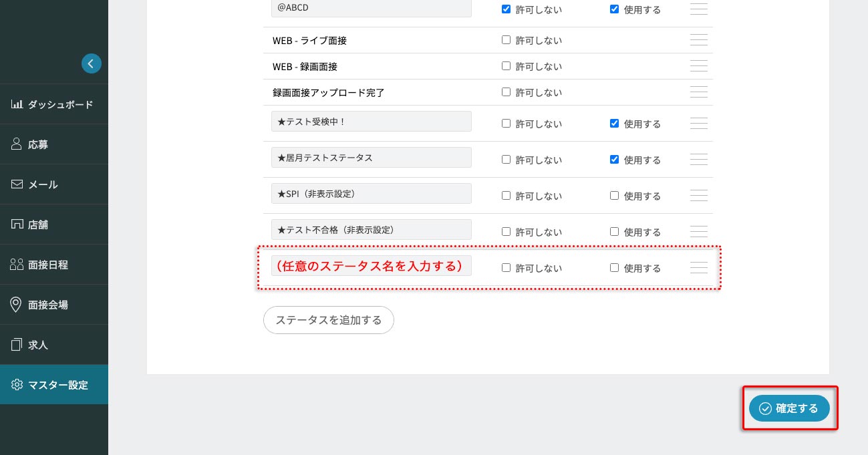
Task: Click the メール envelope icon
Action: 17,184
